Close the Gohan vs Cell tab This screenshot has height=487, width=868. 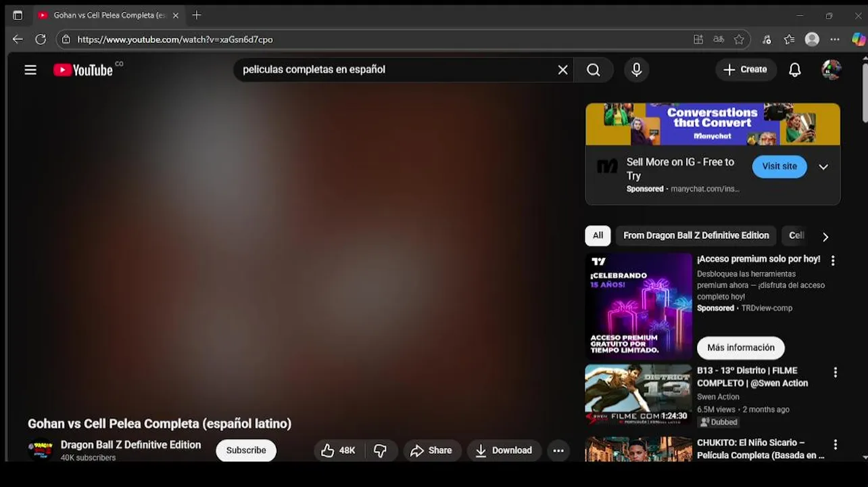click(175, 15)
